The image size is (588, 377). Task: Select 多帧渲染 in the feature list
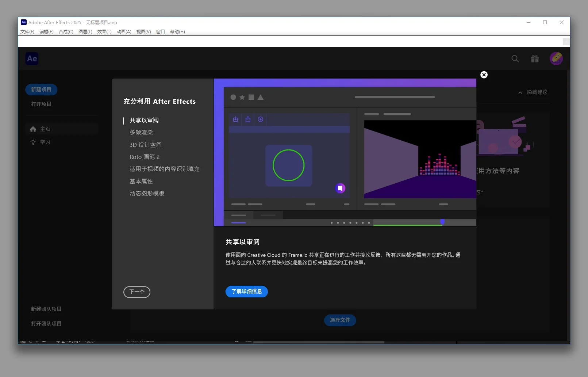[141, 132]
